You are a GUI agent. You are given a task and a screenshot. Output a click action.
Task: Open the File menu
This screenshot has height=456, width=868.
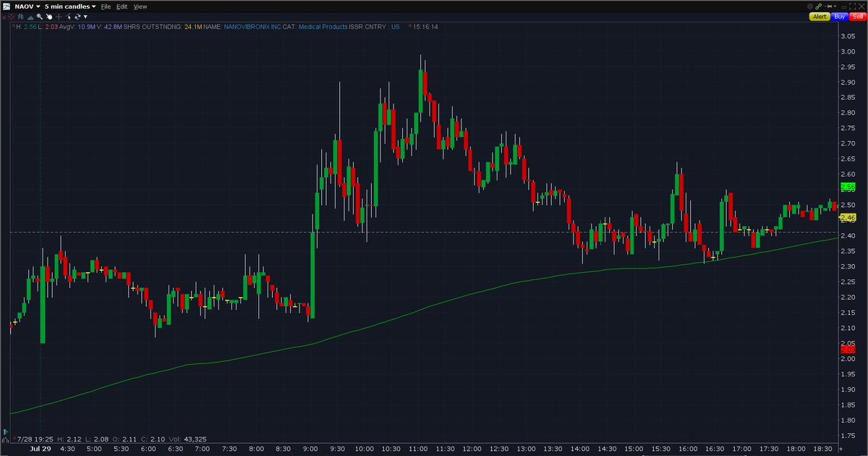coord(106,7)
